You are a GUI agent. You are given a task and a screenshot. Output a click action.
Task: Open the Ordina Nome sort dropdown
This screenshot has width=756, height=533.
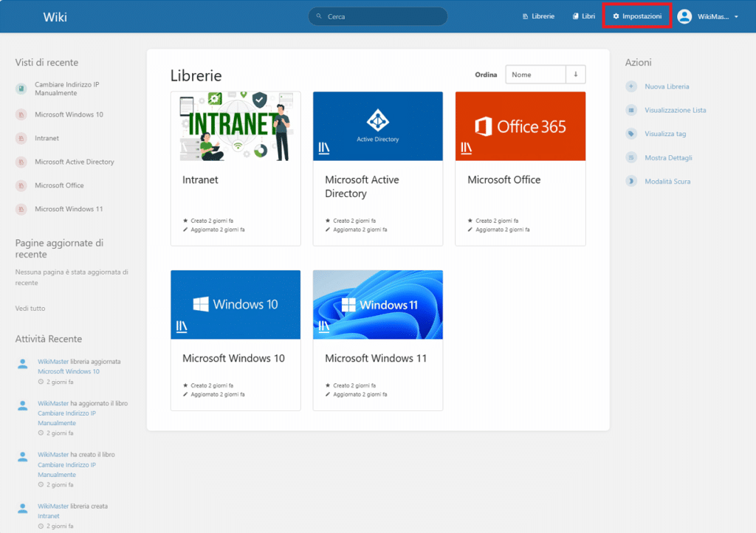pyautogui.click(x=535, y=75)
